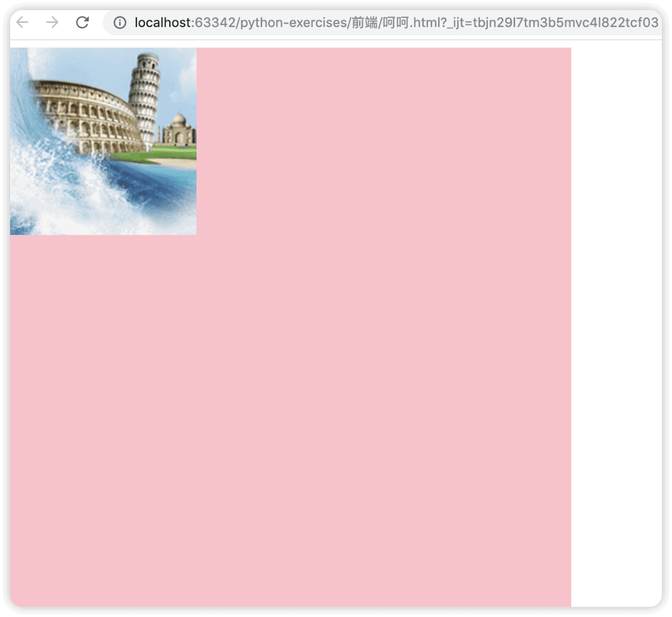This screenshot has height=617, width=672.
Task: Open the site information icon
Action: [x=120, y=23]
